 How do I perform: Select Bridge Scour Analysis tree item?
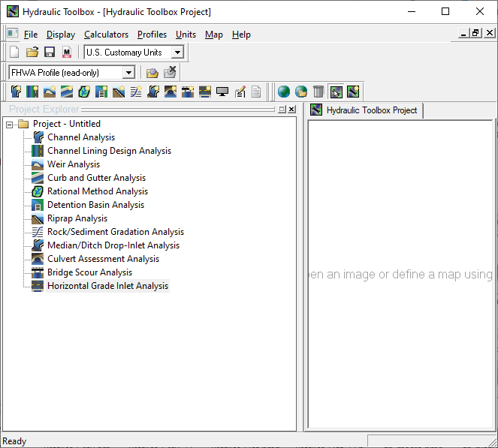click(x=89, y=272)
